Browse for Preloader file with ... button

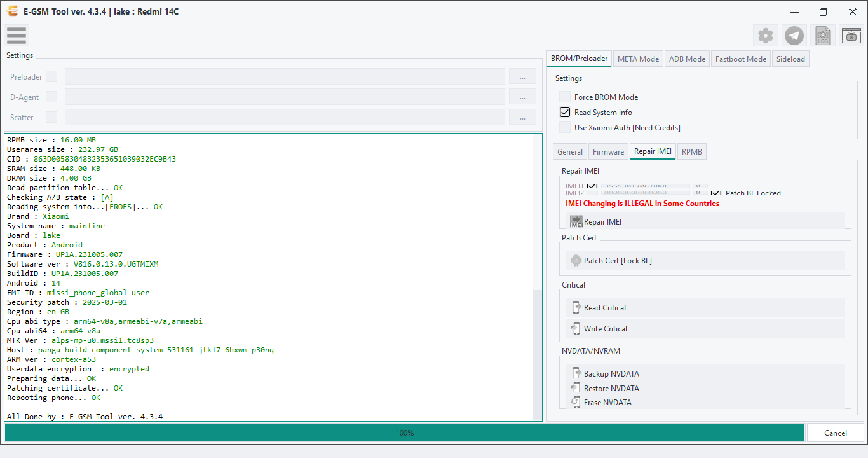click(x=523, y=76)
